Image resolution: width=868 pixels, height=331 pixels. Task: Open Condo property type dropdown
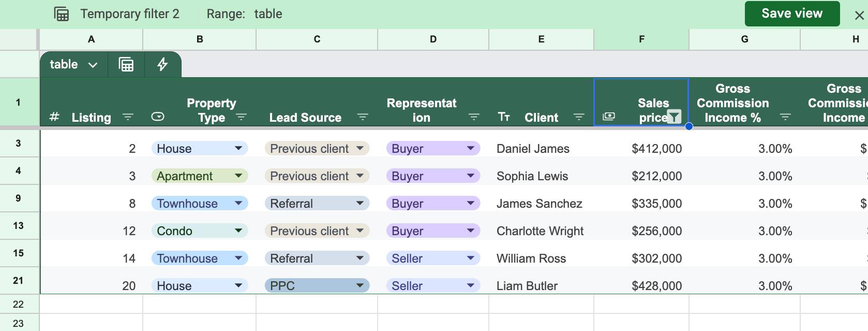(x=238, y=231)
